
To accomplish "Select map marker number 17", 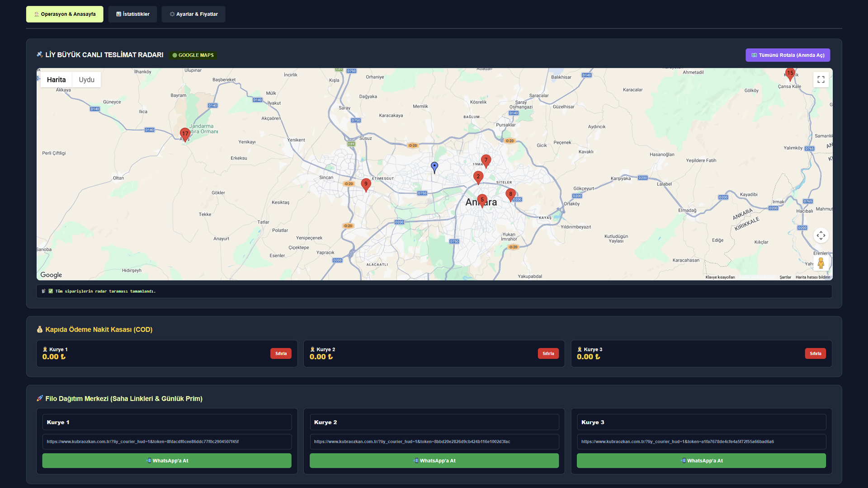I will 185,134.
